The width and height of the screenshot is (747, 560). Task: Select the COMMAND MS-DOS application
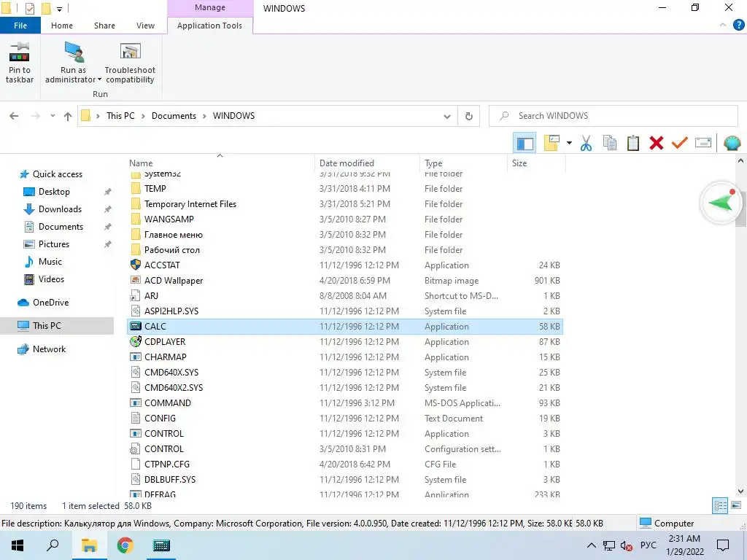(345, 402)
